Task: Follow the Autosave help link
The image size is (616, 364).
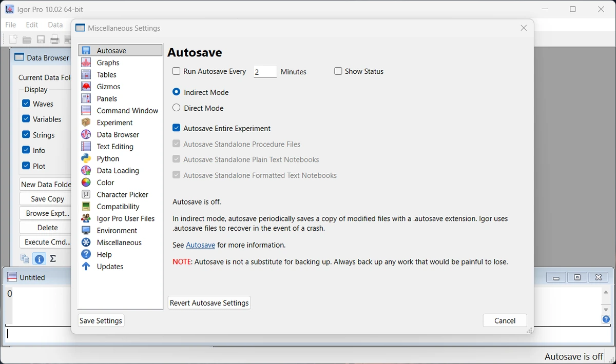Action: click(200, 245)
